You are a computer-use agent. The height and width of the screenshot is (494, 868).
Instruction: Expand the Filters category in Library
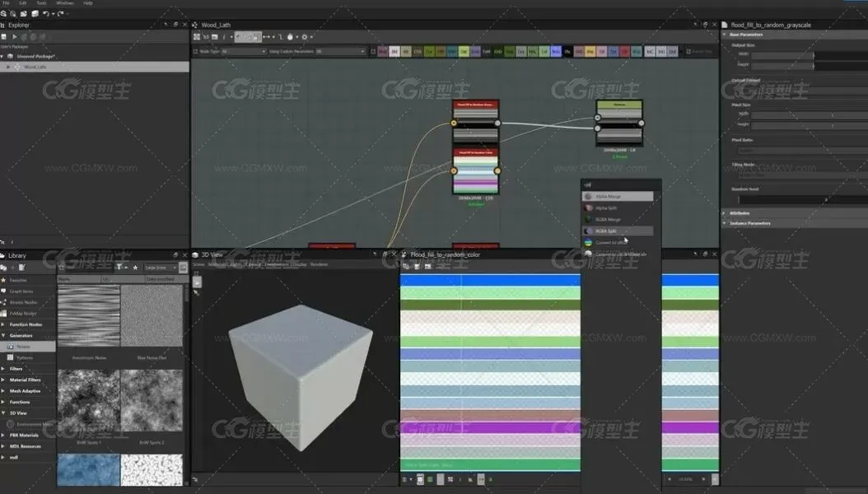2,368
